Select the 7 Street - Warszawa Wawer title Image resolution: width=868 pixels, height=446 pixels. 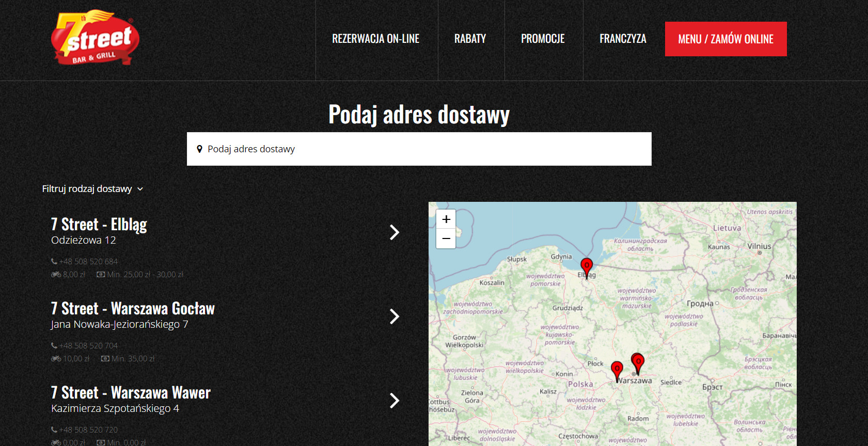pyautogui.click(x=131, y=393)
